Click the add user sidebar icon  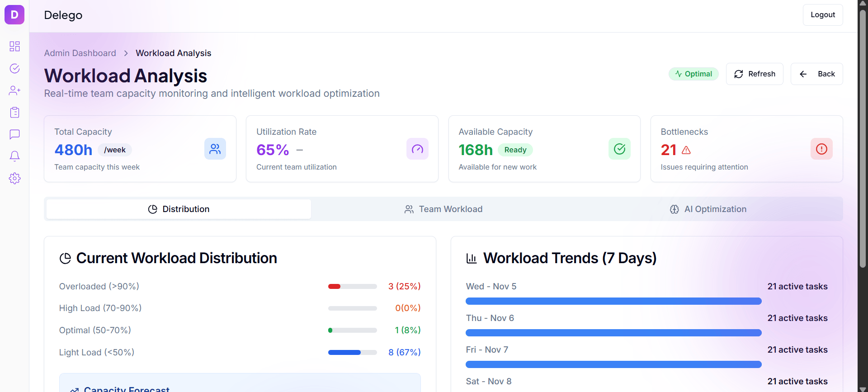point(14,90)
